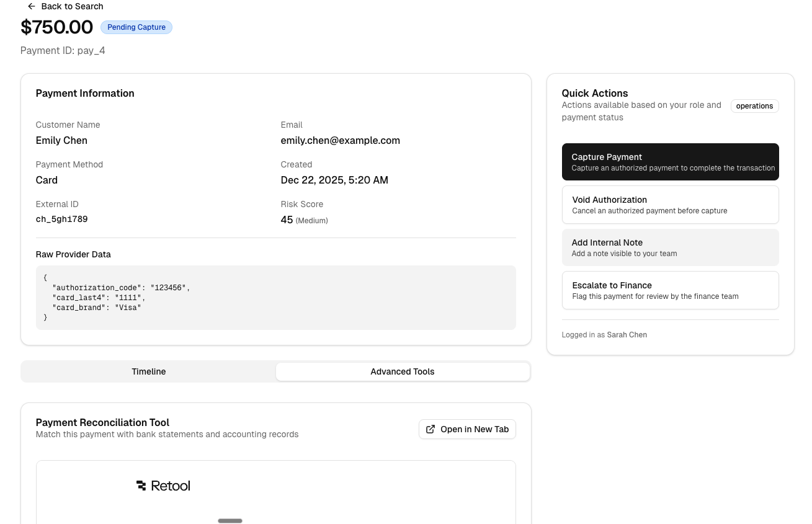Click the operations role badge
The width and height of the screenshot is (812, 524).
[754, 106]
